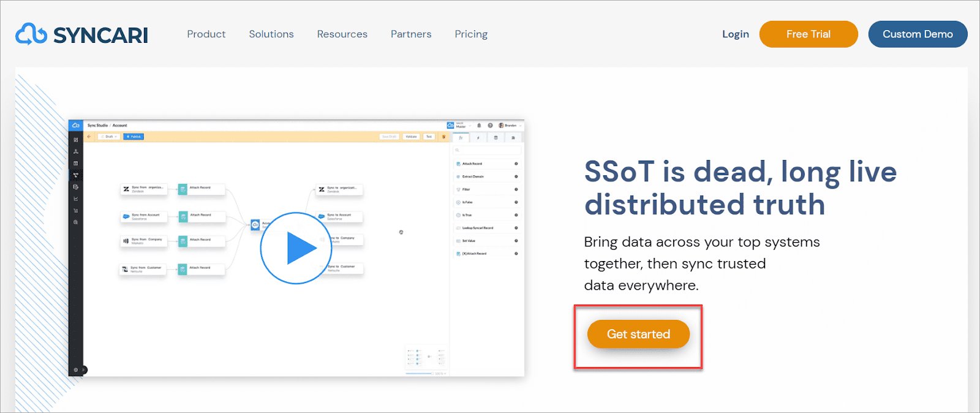Image resolution: width=980 pixels, height=413 pixels.
Task: Click the search field in preview function panel
Action: click(x=488, y=150)
